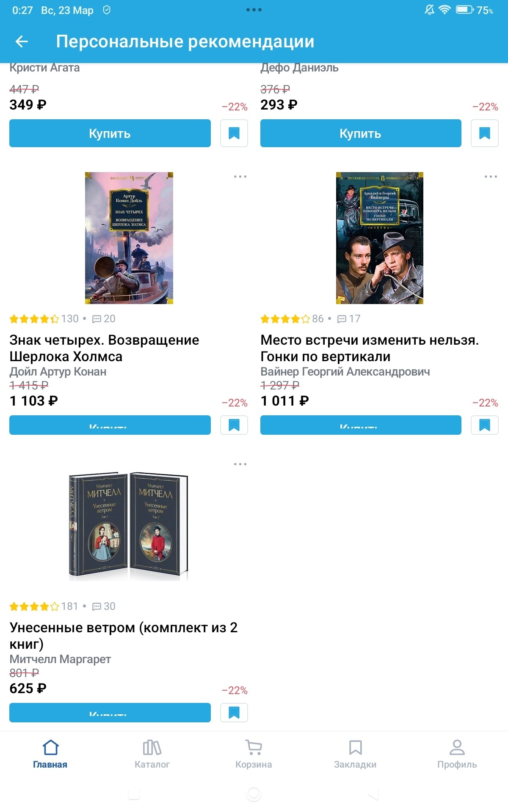Go back with the arrow icon
Viewport: 508px width, 812px height.
(x=22, y=41)
